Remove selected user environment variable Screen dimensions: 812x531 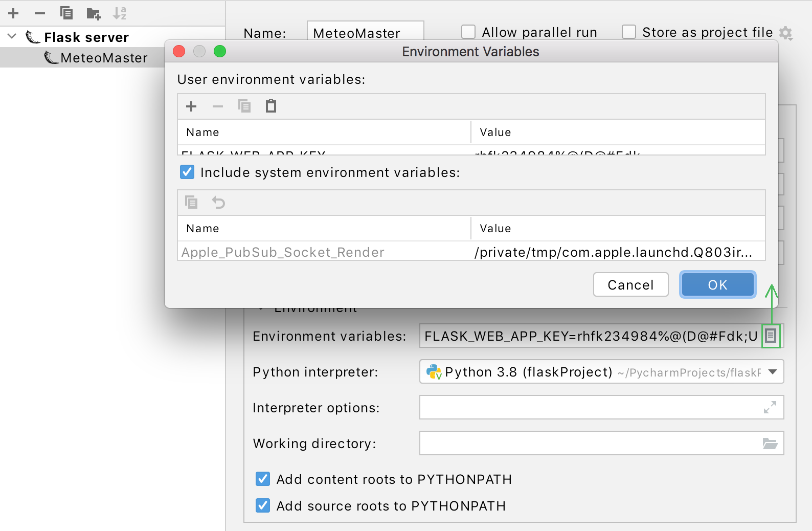tap(218, 106)
